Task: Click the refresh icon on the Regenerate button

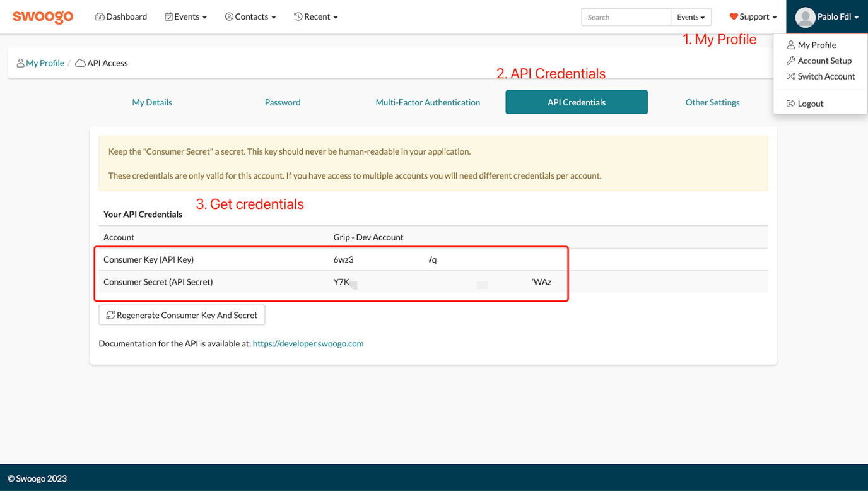Action: point(110,314)
